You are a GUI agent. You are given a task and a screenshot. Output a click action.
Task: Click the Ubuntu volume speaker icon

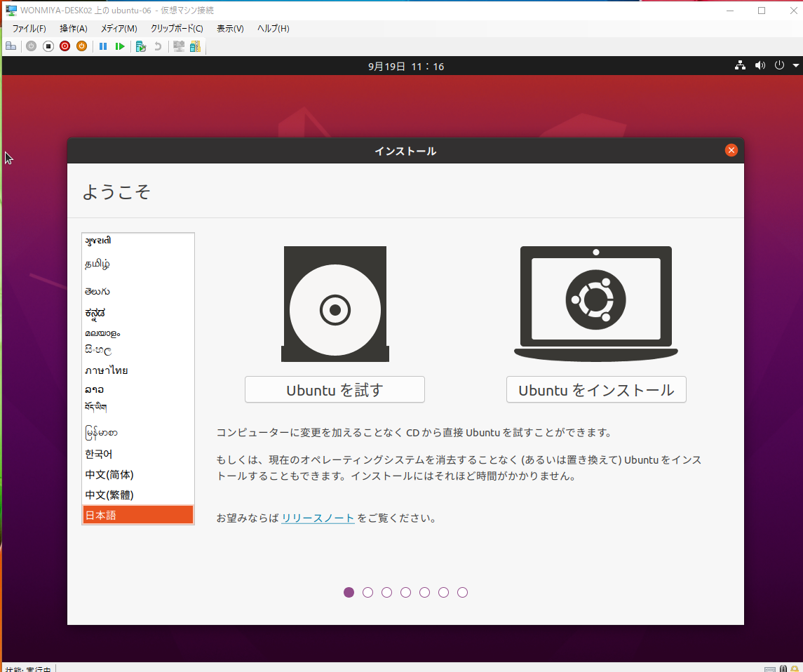[760, 65]
